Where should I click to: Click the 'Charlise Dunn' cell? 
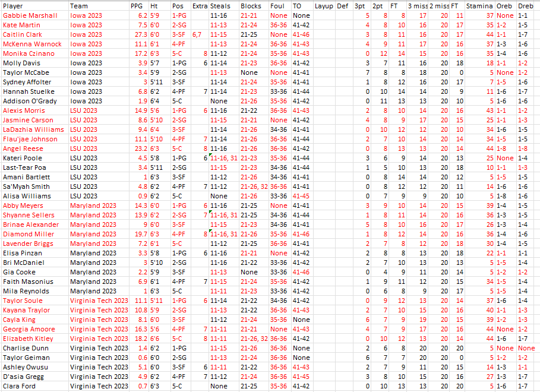click(x=34, y=348)
